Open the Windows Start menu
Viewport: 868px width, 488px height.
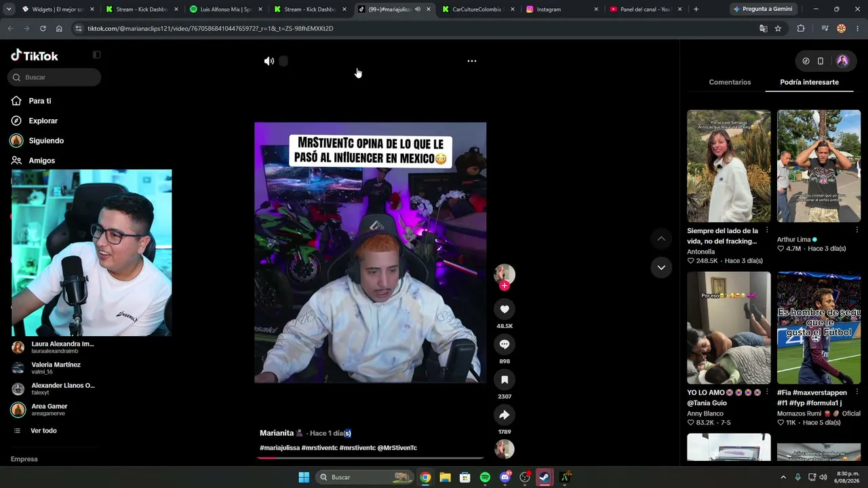[304, 477]
